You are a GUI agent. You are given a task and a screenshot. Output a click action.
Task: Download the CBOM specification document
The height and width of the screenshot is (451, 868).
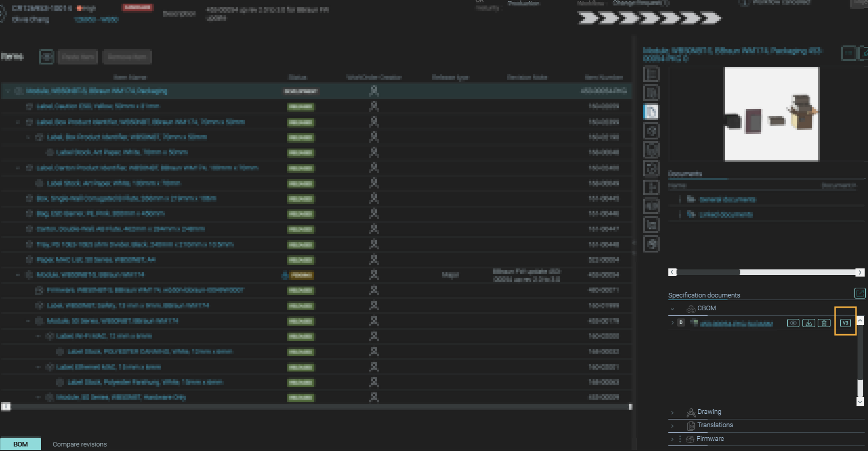click(808, 323)
